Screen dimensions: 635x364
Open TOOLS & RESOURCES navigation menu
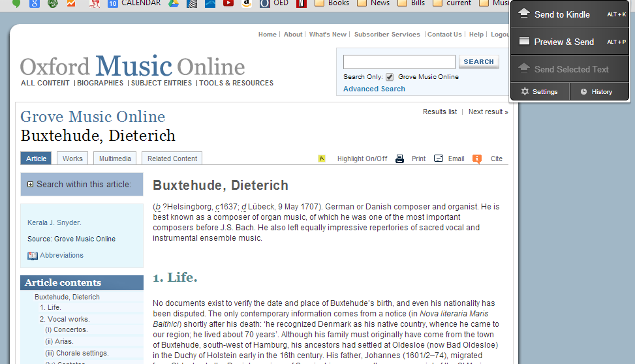coord(236,83)
